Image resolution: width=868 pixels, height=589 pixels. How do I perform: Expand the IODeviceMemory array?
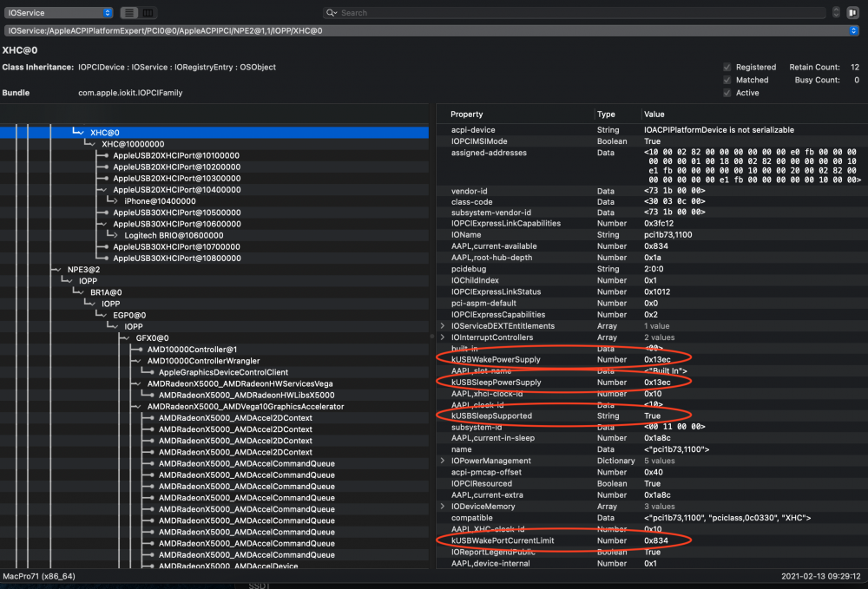443,507
